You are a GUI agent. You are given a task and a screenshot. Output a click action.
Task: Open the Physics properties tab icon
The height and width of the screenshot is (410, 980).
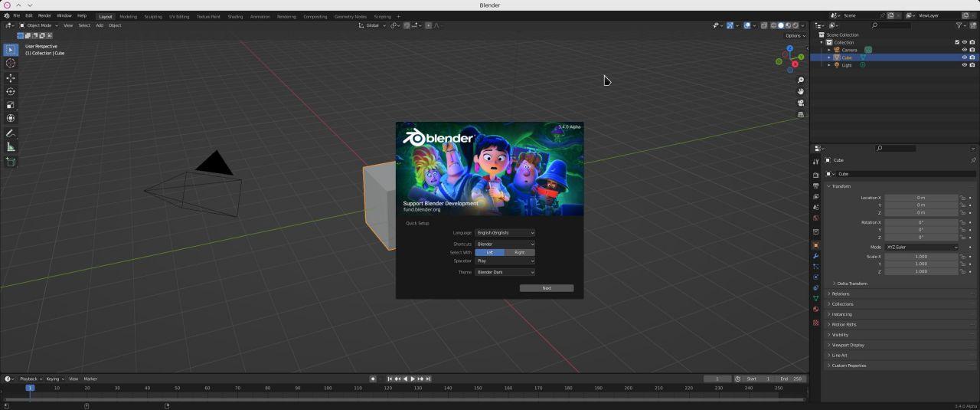pos(815,277)
